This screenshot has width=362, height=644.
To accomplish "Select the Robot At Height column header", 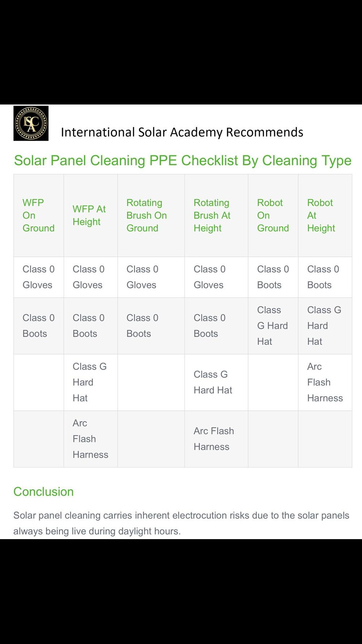I will click(321, 216).
